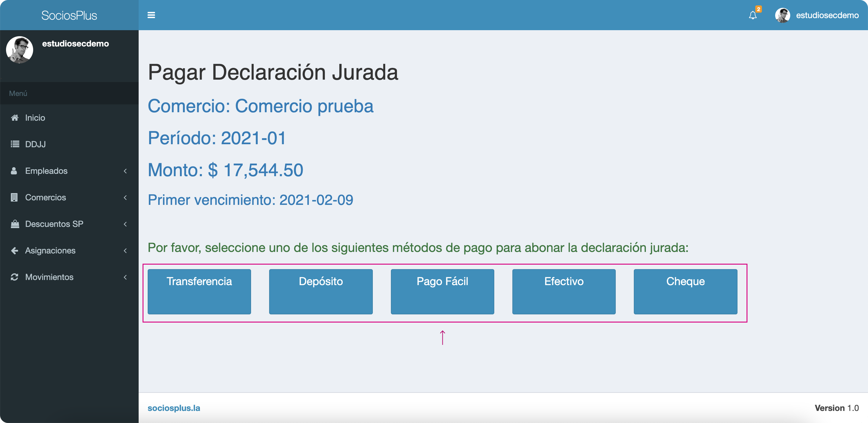Viewport: 868px width, 423px height.
Task: Click the Pagar Declaración Jurada title
Action: [x=273, y=72]
